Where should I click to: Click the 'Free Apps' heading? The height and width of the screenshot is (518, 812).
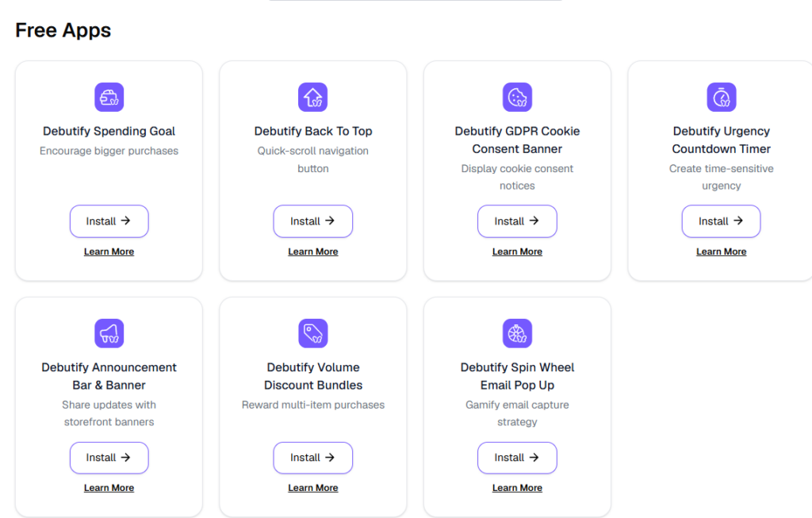63,30
